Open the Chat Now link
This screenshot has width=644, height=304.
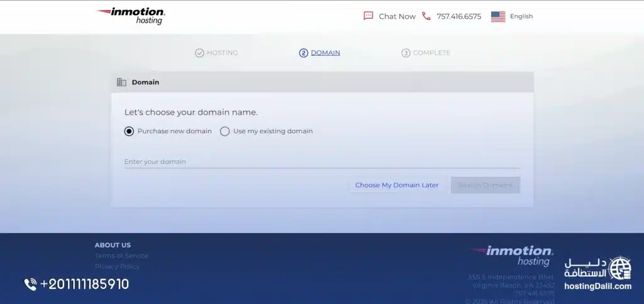pyautogui.click(x=397, y=16)
